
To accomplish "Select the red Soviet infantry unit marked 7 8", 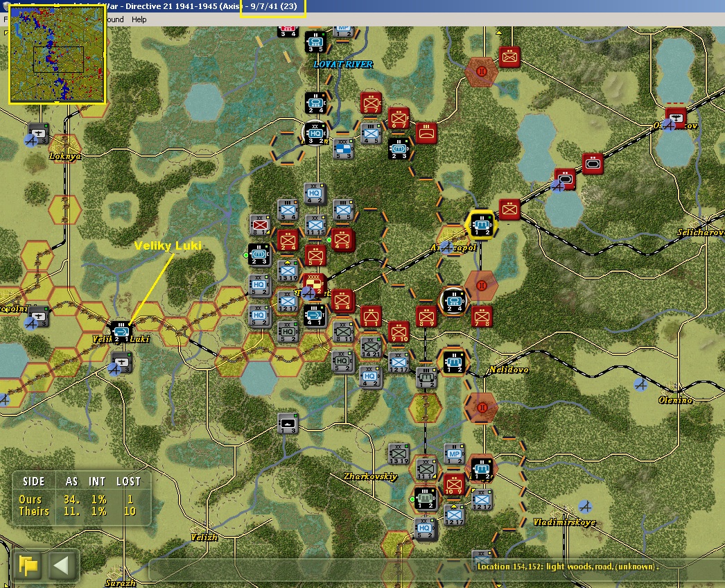I will (482, 317).
